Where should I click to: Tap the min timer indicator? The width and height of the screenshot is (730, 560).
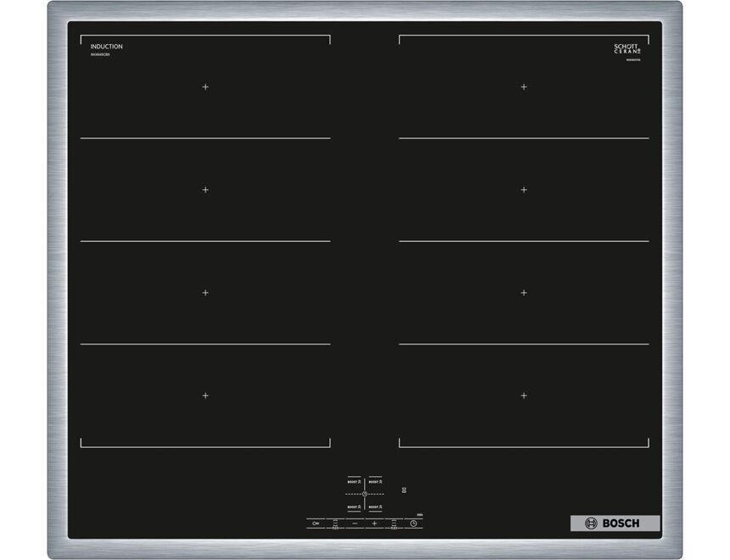(x=419, y=514)
